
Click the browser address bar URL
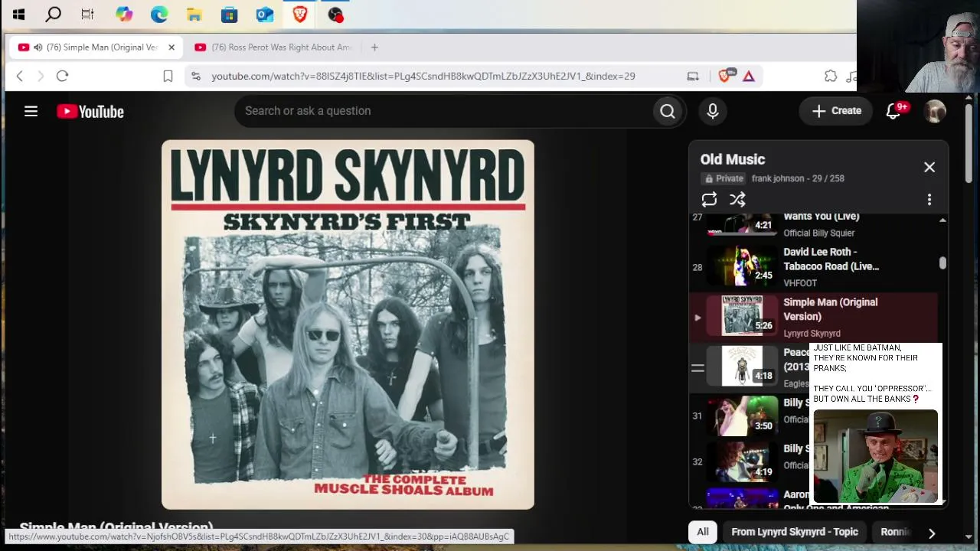point(423,76)
